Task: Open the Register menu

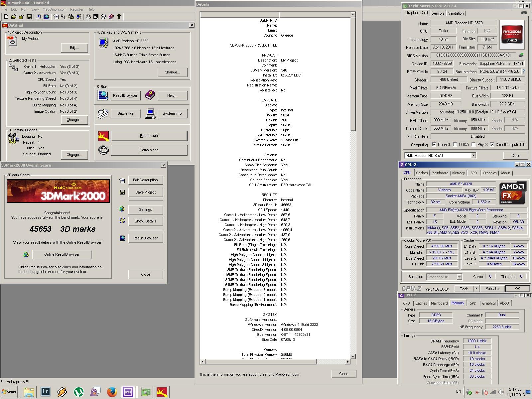Action: click(77, 9)
